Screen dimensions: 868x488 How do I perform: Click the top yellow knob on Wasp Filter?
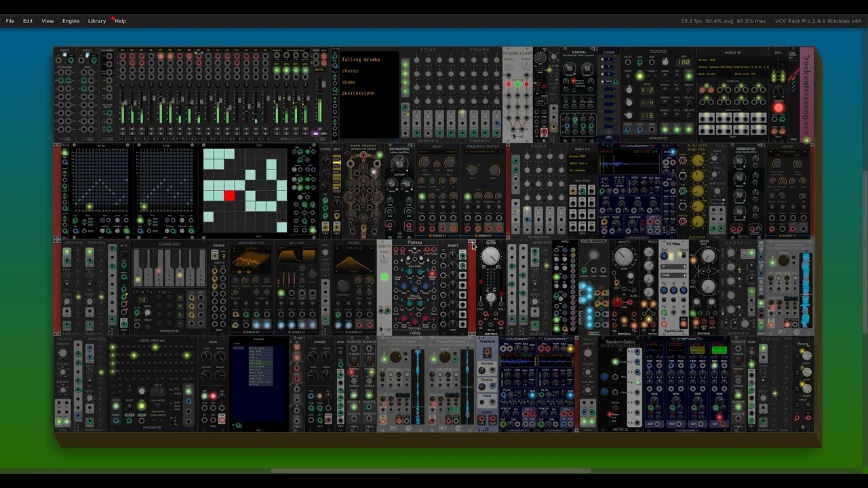pos(698,161)
